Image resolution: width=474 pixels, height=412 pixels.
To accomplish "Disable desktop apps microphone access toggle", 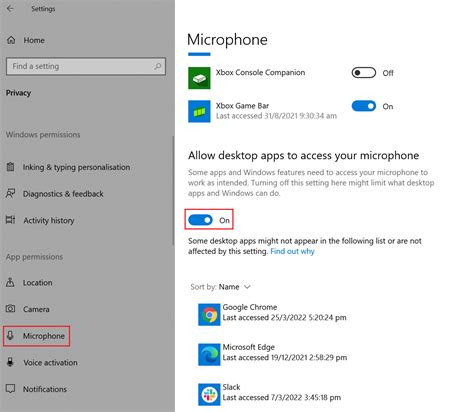I will click(200, 220).
